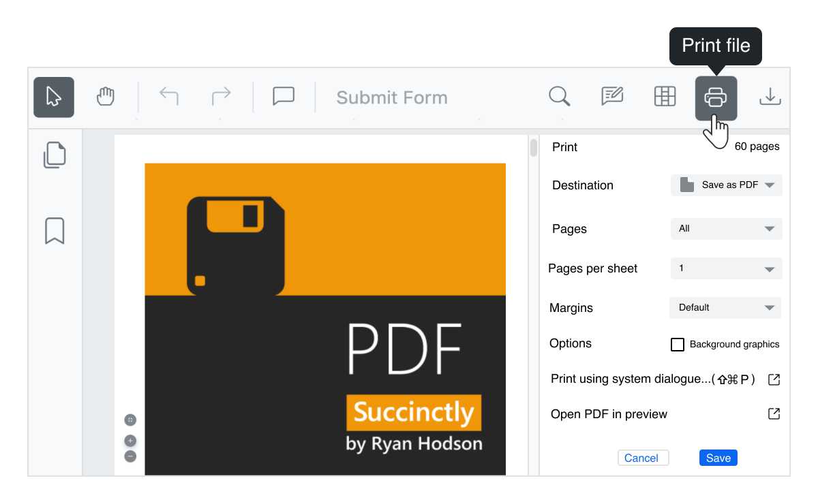Click the Cancel button
This screenshot has width=818, height=504.
[x=643, y=458]
